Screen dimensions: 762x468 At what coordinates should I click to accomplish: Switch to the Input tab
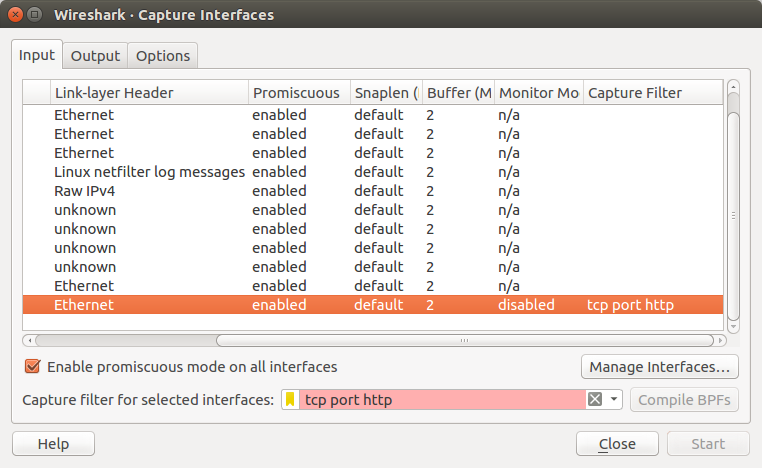(x=36, y=55)
